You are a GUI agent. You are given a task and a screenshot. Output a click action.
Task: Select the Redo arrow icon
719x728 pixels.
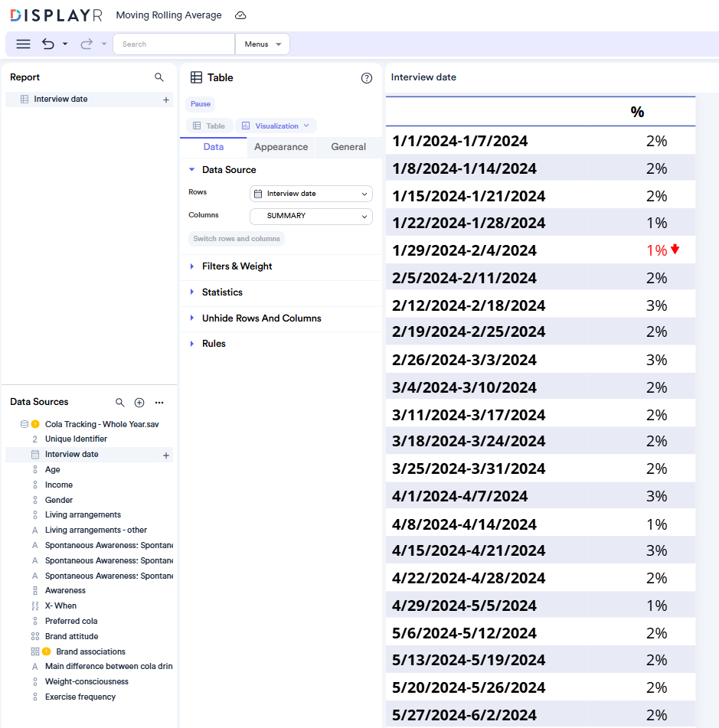[x=86, y=44]
